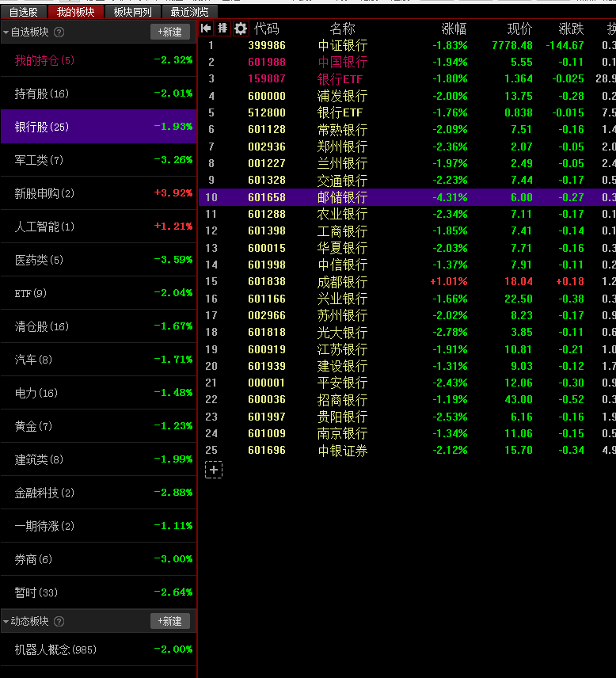The width and height of the screenshot is (616, 678).
Task: Click stock name 中信银行
Action: 342,265
